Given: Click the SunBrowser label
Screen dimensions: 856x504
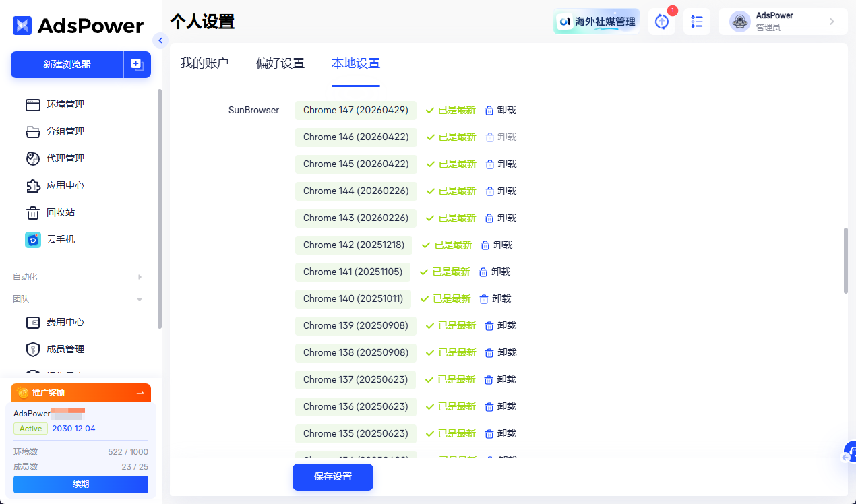Looking at the screenshot, I should pyautogui.click(x=253, y=110).
